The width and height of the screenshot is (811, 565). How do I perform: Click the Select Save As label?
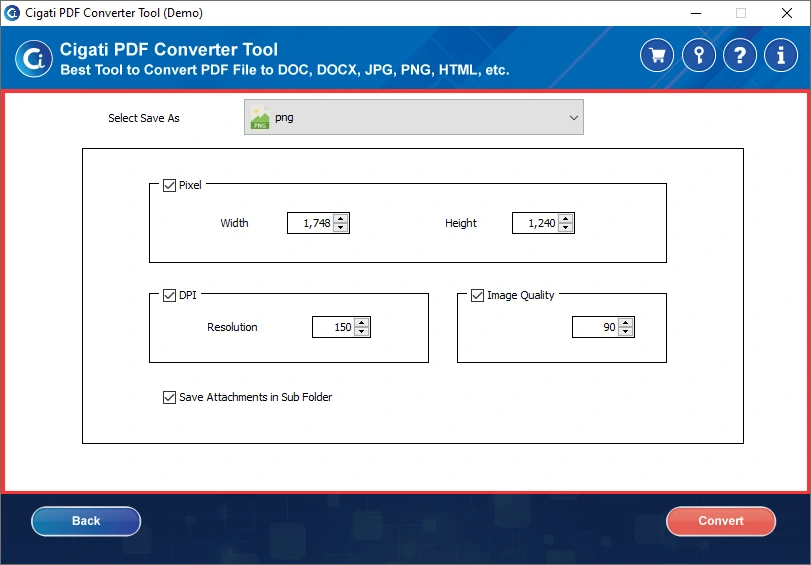click(x=144, y=118)
